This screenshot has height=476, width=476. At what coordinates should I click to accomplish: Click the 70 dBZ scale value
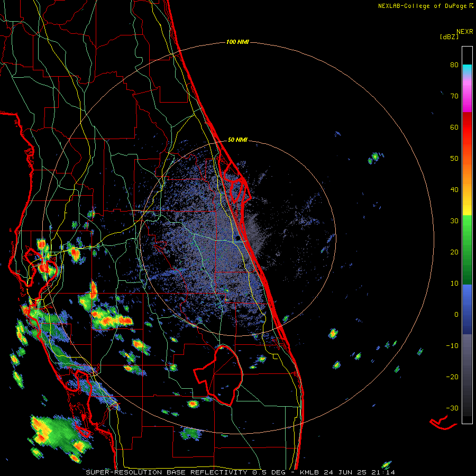[x=454, y=96]
